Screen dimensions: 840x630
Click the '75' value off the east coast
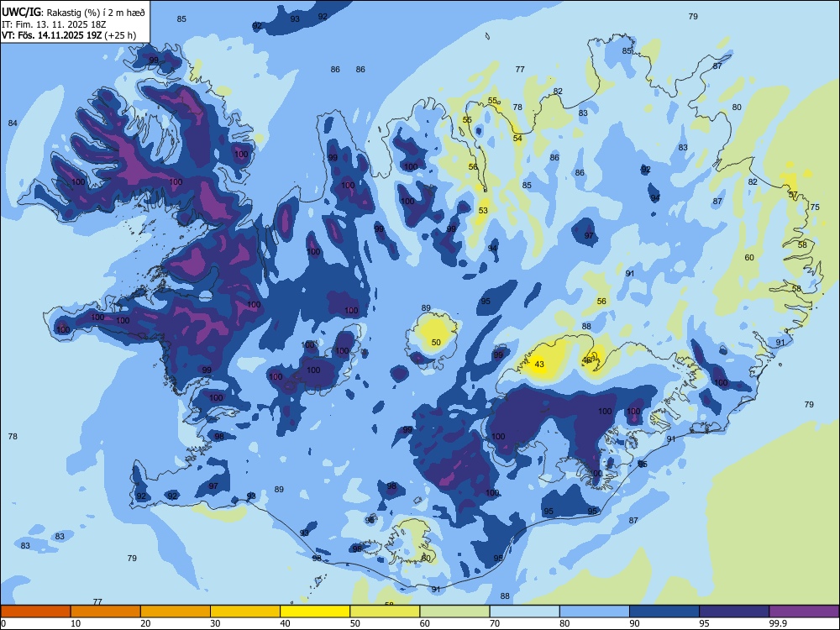[x=815, y=207]
